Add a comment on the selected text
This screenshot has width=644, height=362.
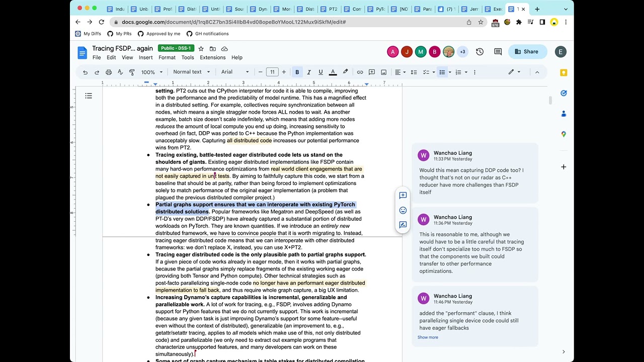(403, 195)
